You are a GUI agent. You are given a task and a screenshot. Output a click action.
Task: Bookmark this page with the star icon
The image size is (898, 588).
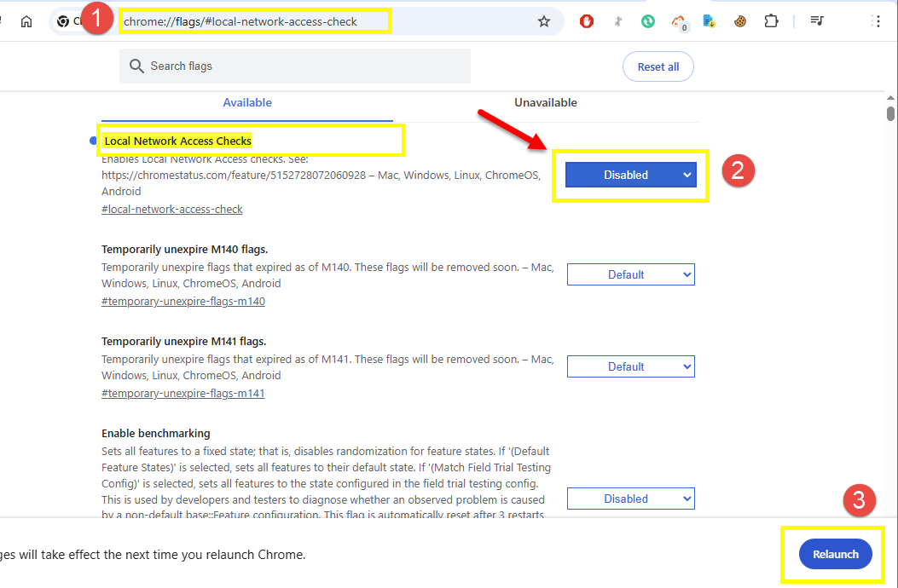point(544,22)
